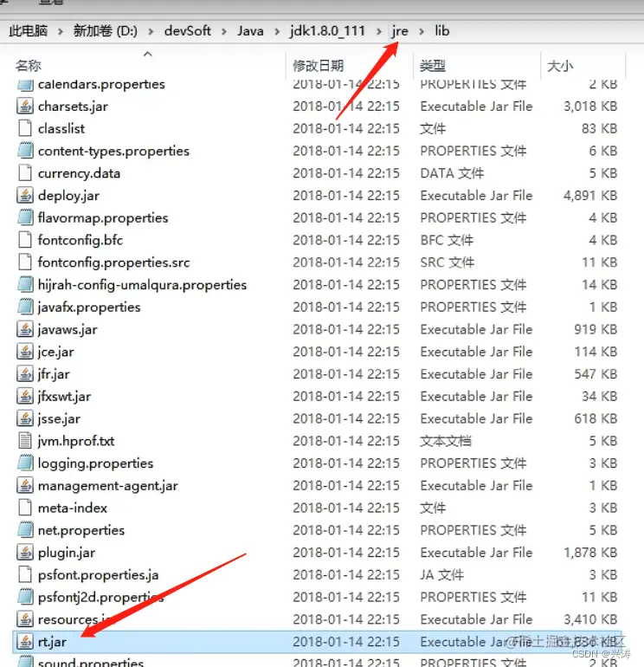Select the management-agent.jar file name
The height and width of the screenshot is (667, 644).
pos(107,486)
